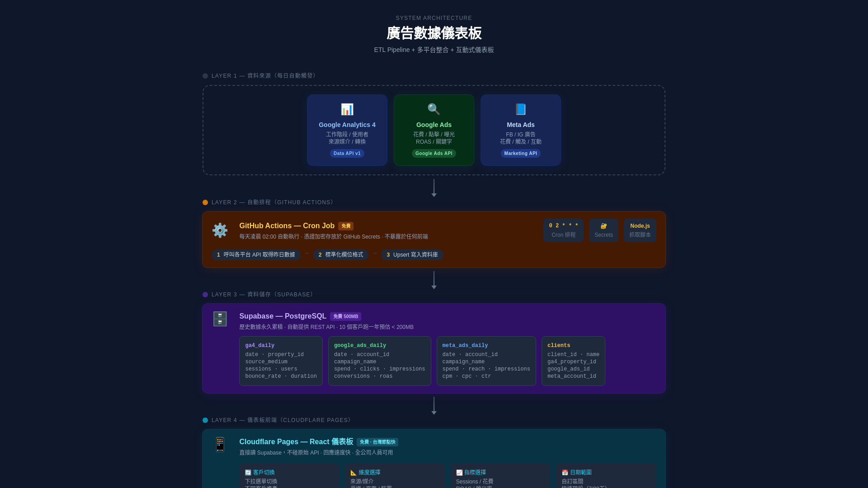
Task: Click the LAYER 4 — 儀表板前端 label
Action: tap(283, 420)
